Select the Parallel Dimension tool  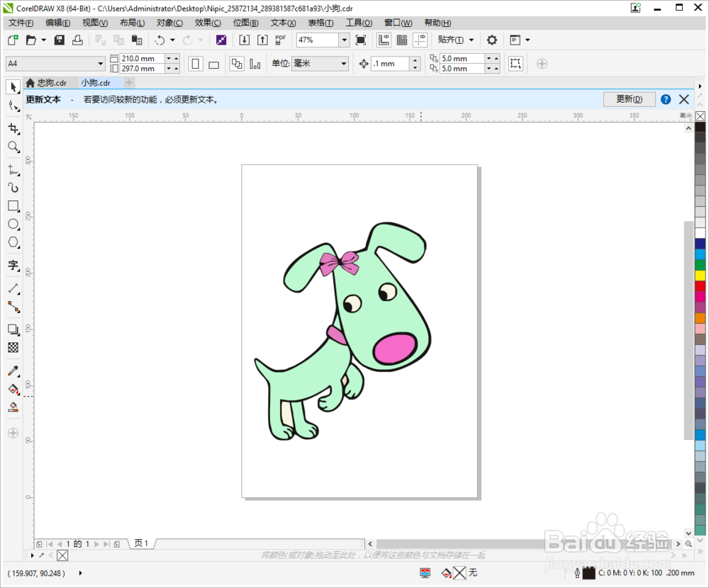(13, 288)
